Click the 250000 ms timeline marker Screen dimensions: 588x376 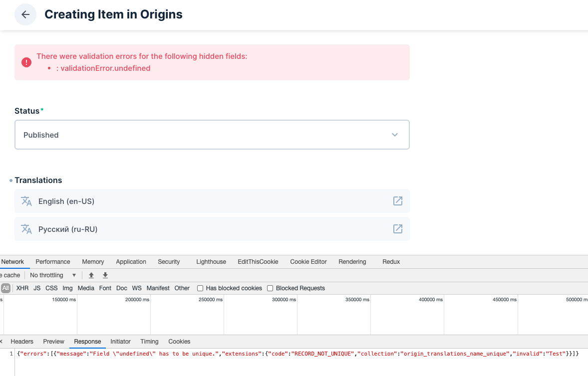point(210,300)
